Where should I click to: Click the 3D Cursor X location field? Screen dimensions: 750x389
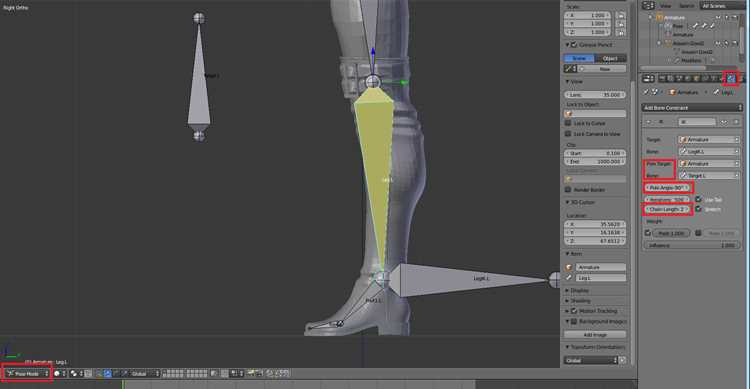click(595, 224)
